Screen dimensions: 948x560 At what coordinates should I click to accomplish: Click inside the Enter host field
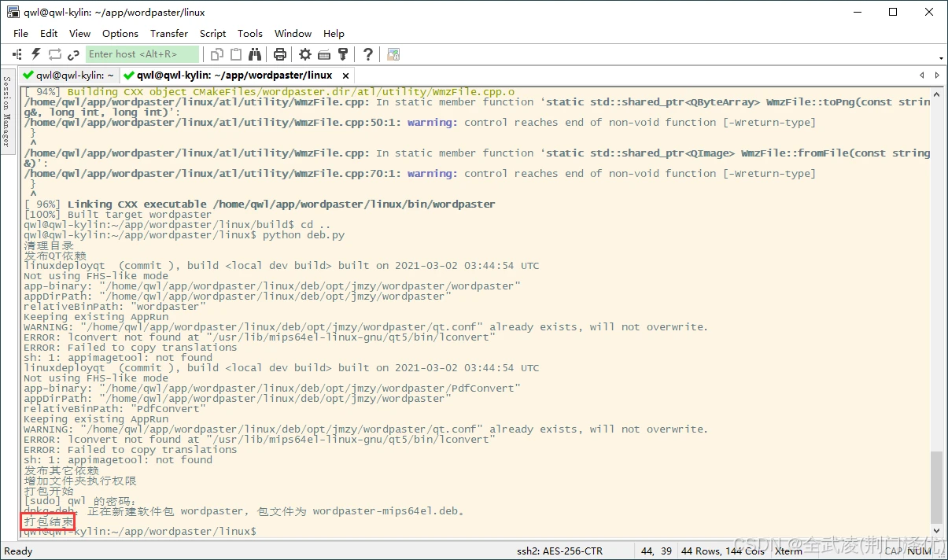[x=142, y=54]
